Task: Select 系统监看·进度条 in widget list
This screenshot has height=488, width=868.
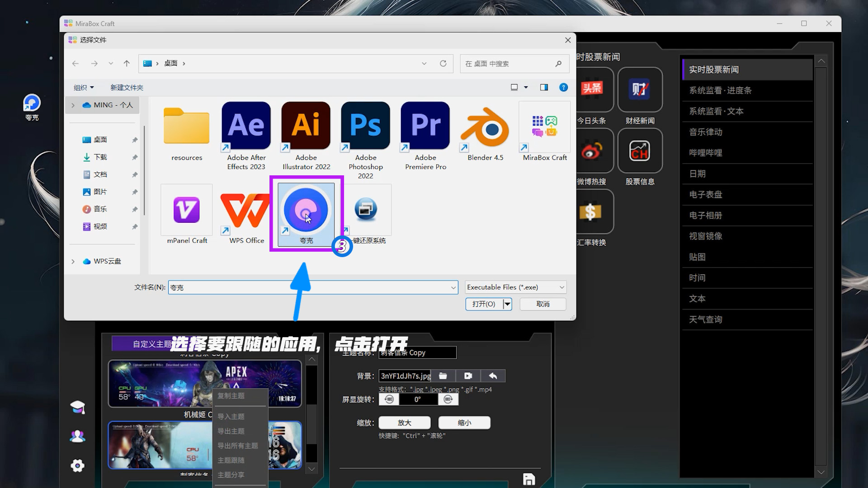Action: (747, 90)
